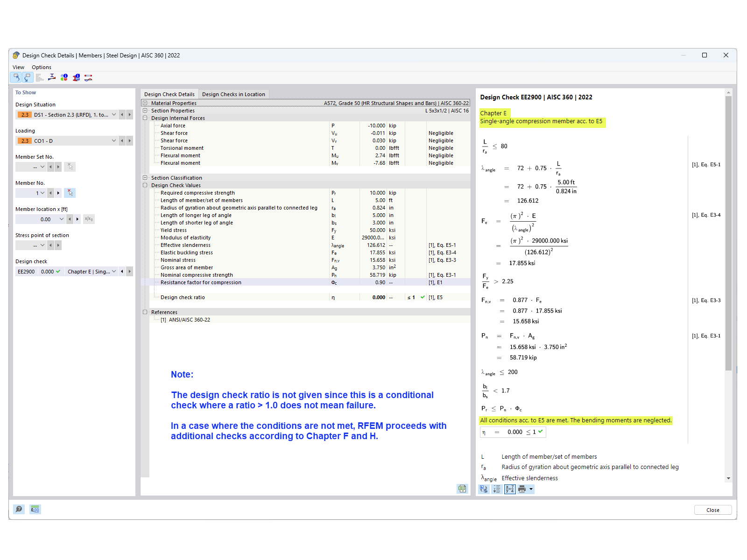Click the member result diagram wave icon
747x560 pixels.
[88, 77]
